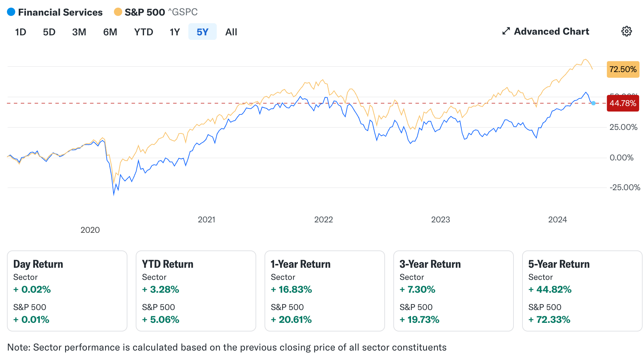Click the 44.78% sector value badge

[x=623, y=103]
